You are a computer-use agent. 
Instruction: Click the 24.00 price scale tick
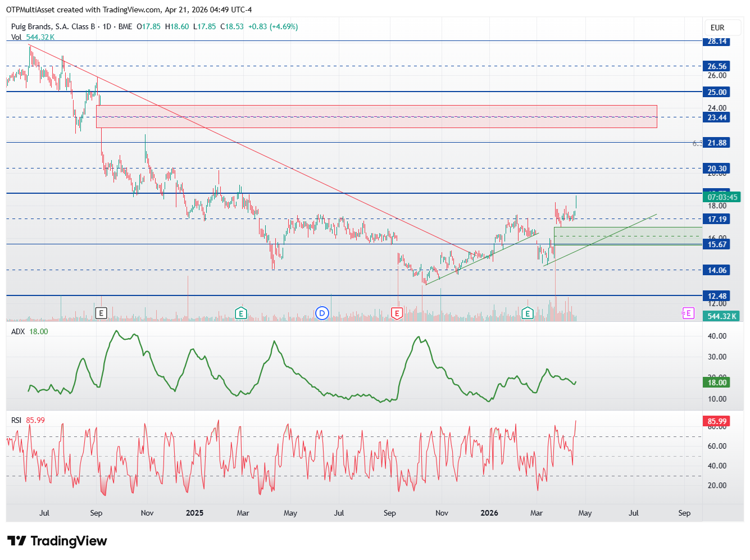coord(717,108)
